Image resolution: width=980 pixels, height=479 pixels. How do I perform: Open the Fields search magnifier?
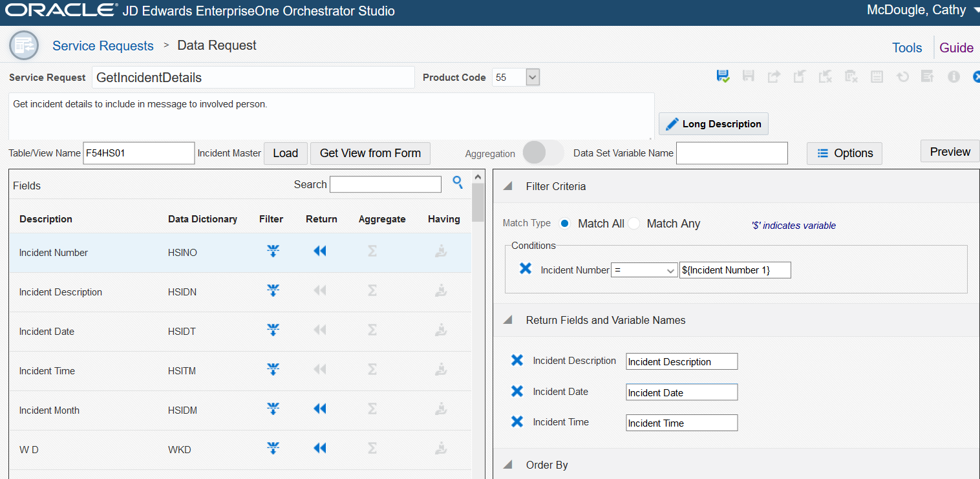coord(458,184)
